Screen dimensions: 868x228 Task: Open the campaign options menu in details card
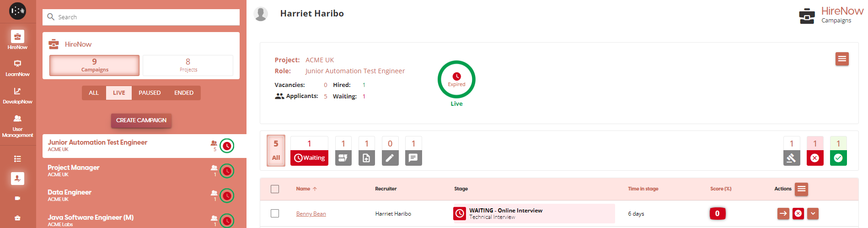[841, 59]
